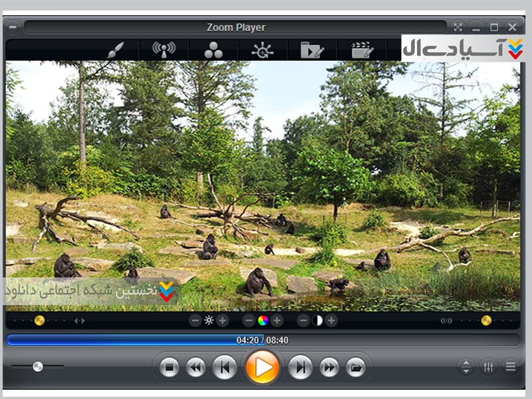Open the paintbrush skin customization icon
The height and width of the screenshot is (399, 532).
point(114,50)
